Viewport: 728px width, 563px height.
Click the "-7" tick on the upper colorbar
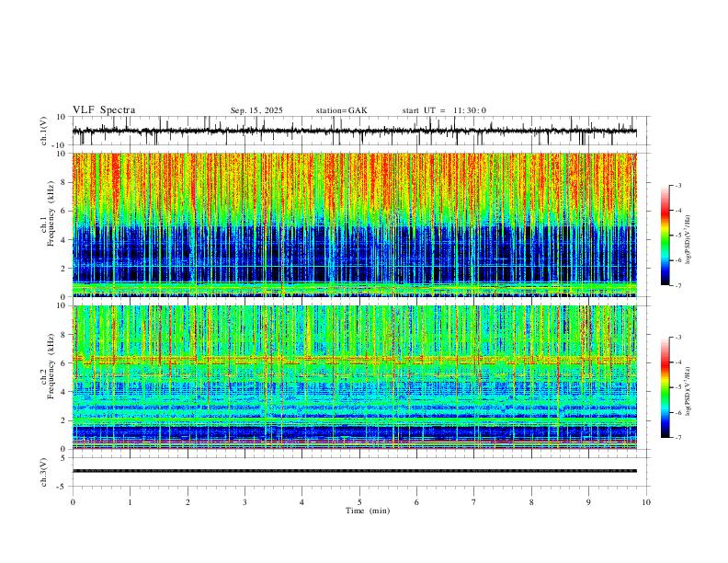[677, 285]
